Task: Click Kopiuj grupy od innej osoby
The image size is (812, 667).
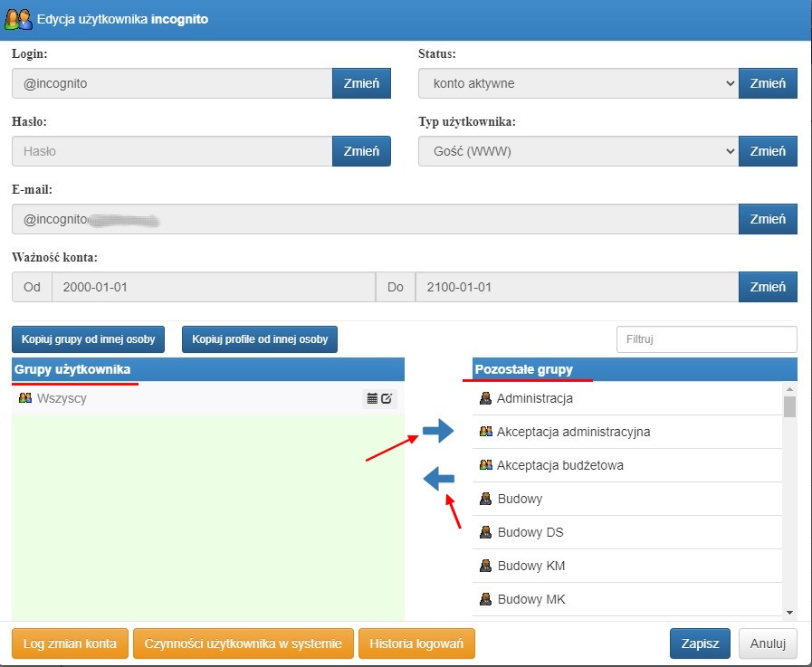Action: (x=88, y=339)
